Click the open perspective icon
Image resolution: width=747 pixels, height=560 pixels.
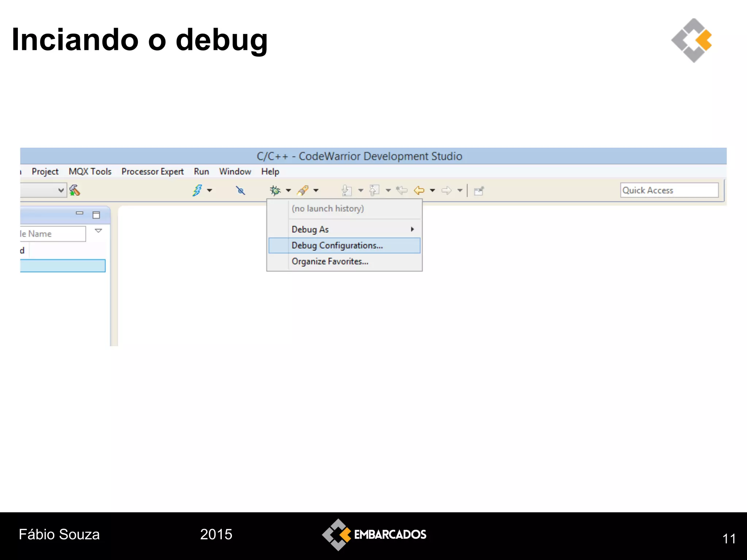click(479, 191)
